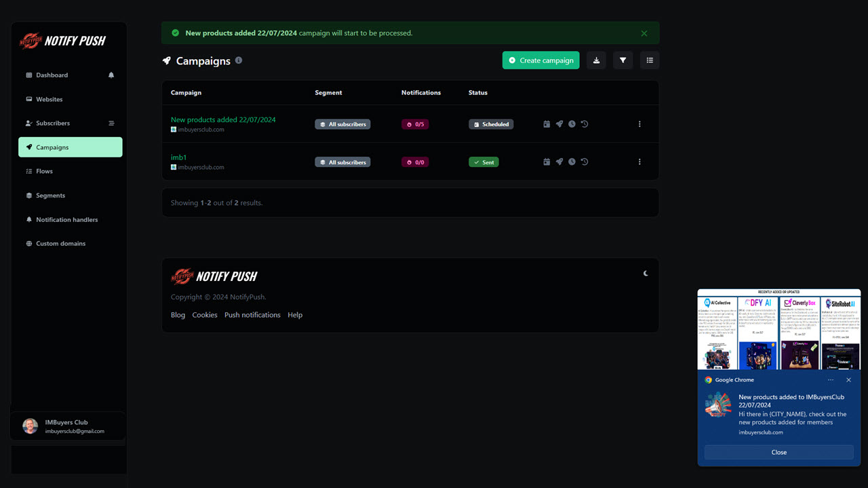This screenshot has height=488, width=868.
Task: Click the info icon next to Campaigns title
Action: (x=239, y=60)
